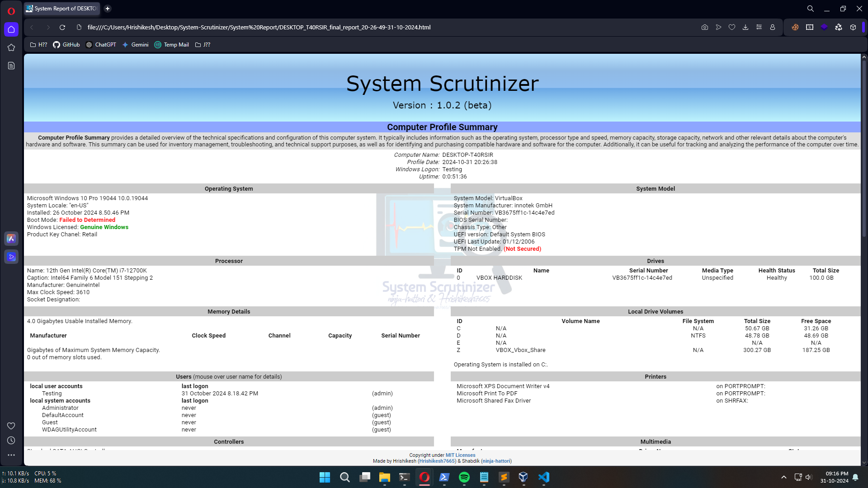Click the Opera browser address bar icon
The image size is (868, 488).
tap(77, 28)
